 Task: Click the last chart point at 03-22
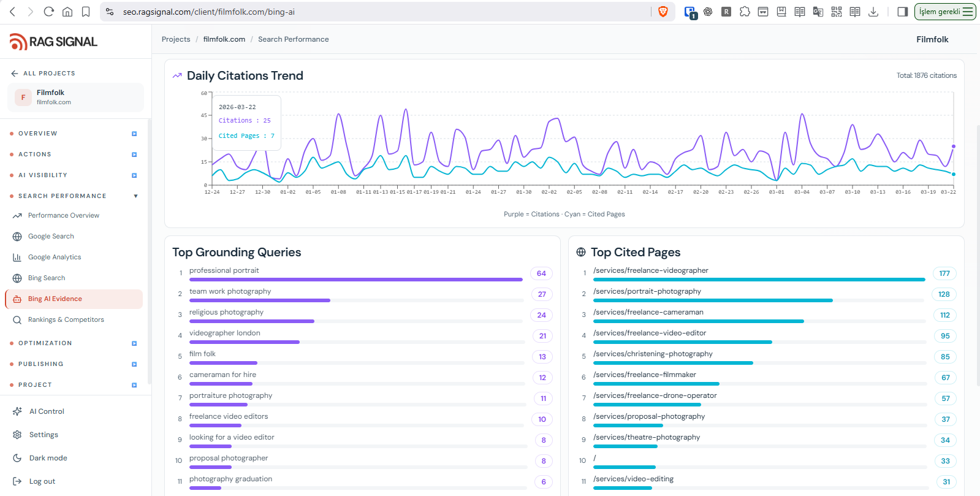click(954, 147)
